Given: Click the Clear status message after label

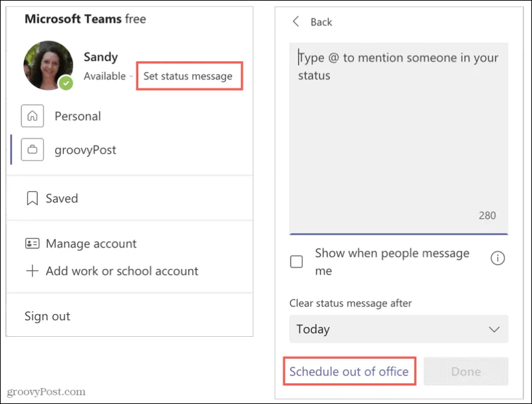Looking at the screenshot, I should click(350, 303).
